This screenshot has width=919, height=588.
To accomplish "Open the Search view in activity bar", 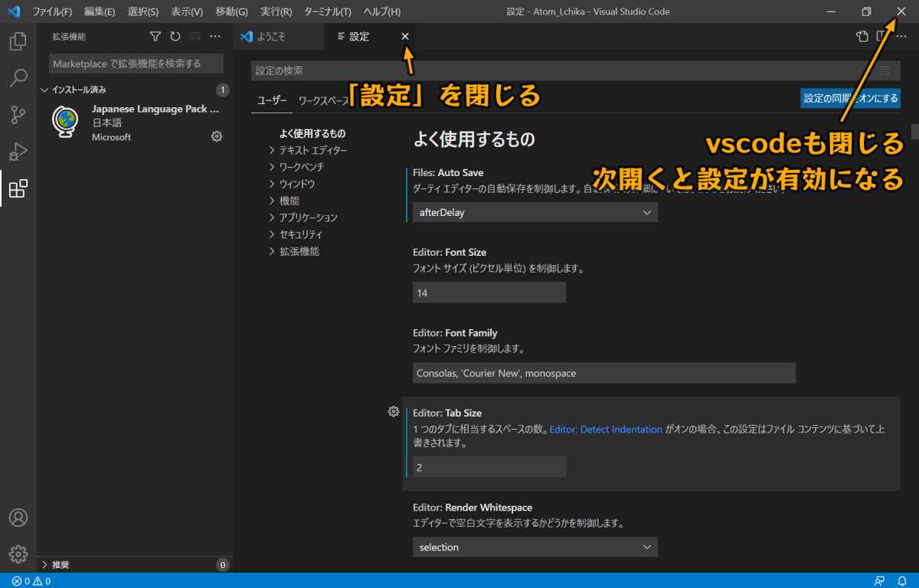I will click(x=18, y=78).
